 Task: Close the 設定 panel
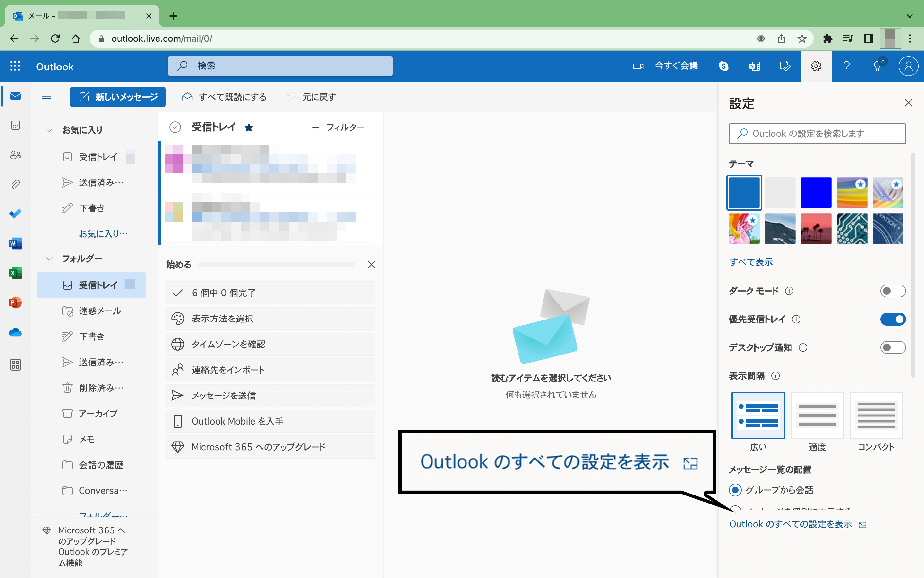click(908, 103)
